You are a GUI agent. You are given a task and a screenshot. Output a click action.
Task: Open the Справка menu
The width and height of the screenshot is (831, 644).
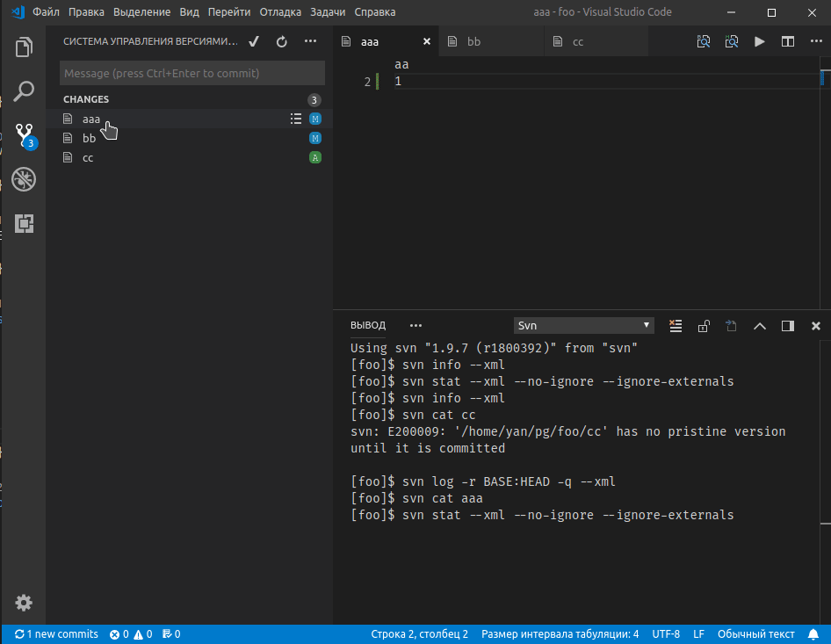(x=375, y=11)
